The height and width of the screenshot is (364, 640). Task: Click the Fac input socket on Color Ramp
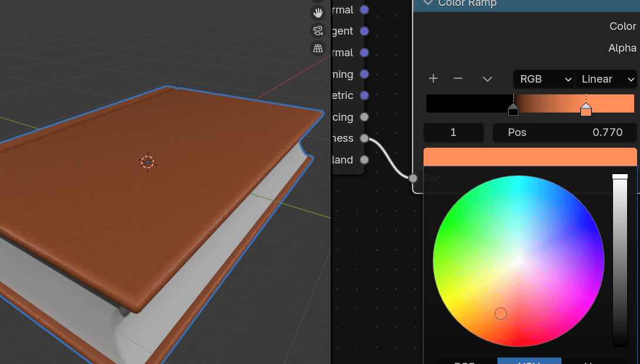pos(413,178)
